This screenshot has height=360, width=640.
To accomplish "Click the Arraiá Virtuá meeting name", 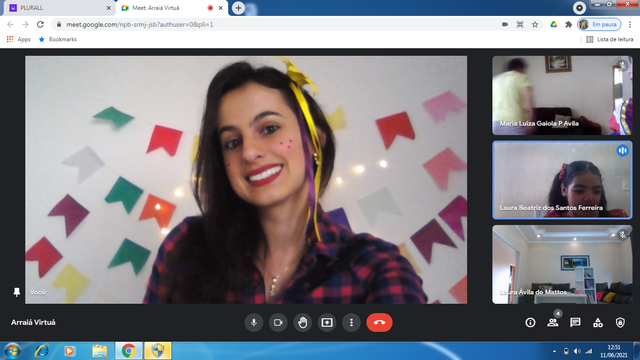I will point(33,322).
